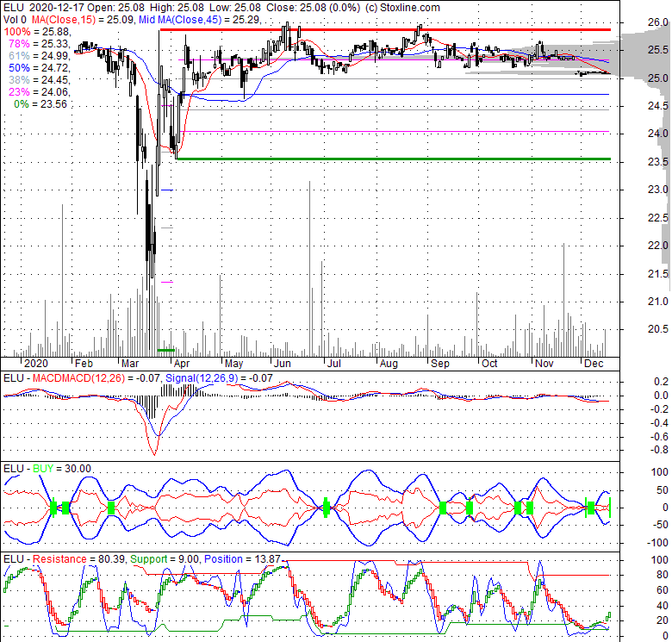672x642 pixels.
Task: Click the '50% = 24.72' Fibonacci label
Action: [40, 68]
